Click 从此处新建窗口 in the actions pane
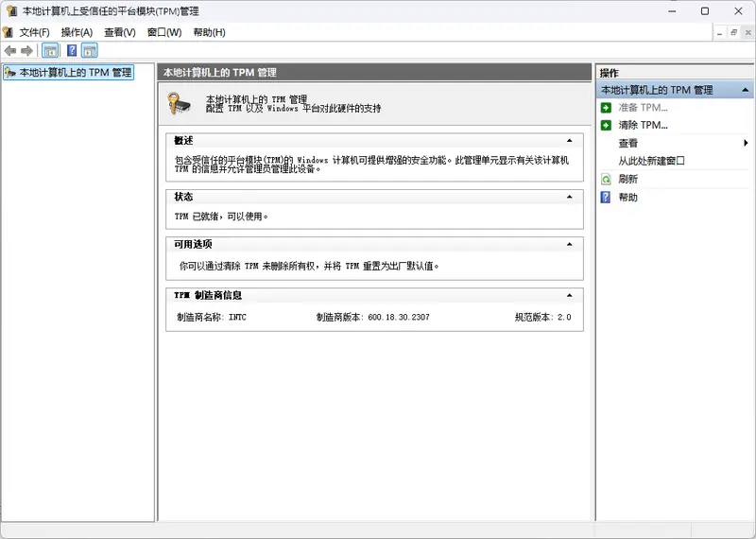 click(x=651, y=161)
